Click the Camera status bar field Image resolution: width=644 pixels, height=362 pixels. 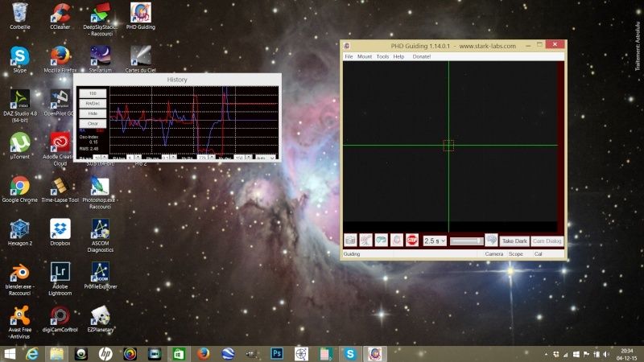[x=493, y=254]
